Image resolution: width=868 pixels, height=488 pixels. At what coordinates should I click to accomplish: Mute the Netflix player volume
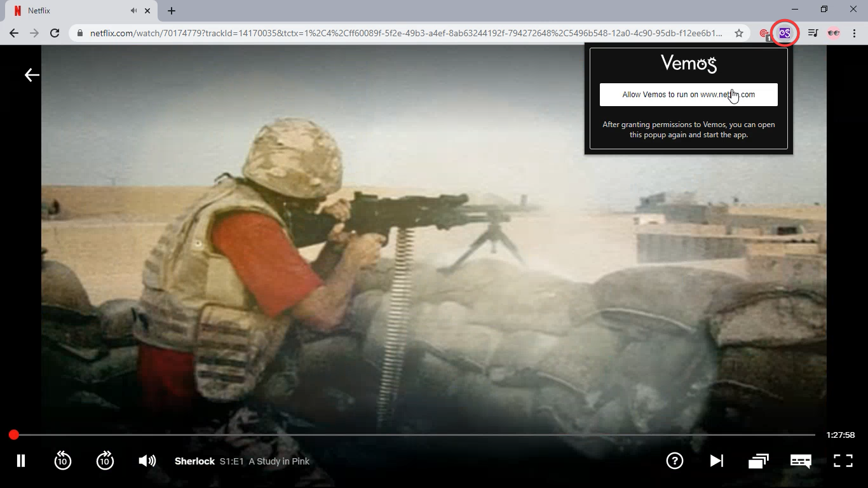coord(147,461)
